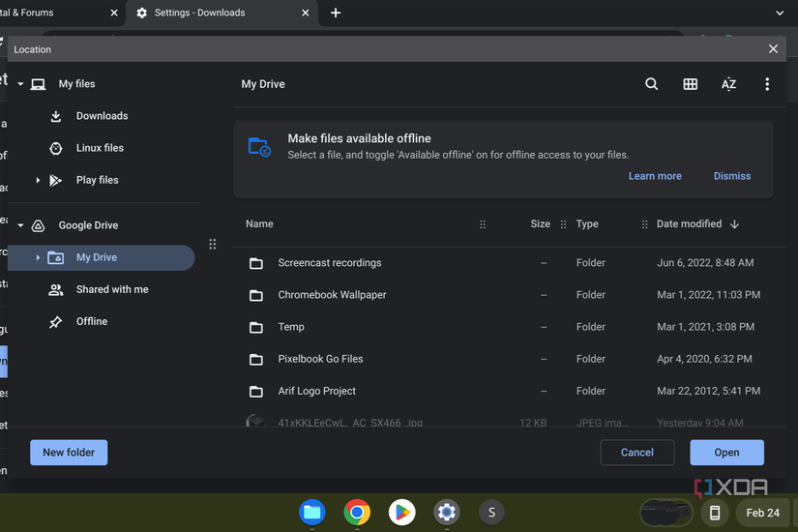
Task: Select the Pixelbook Go Files folder name
Action: point(320,360)
